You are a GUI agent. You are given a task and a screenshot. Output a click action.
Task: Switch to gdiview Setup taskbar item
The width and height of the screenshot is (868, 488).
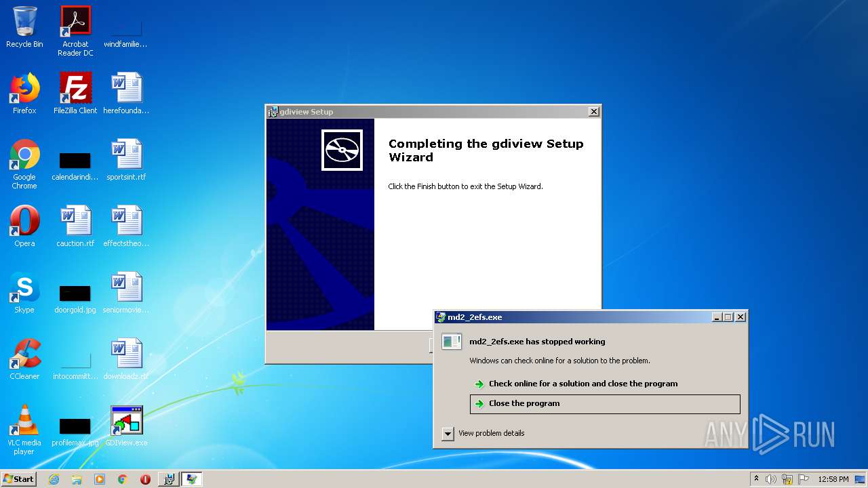pyautogui.click(x=169, y=479)
